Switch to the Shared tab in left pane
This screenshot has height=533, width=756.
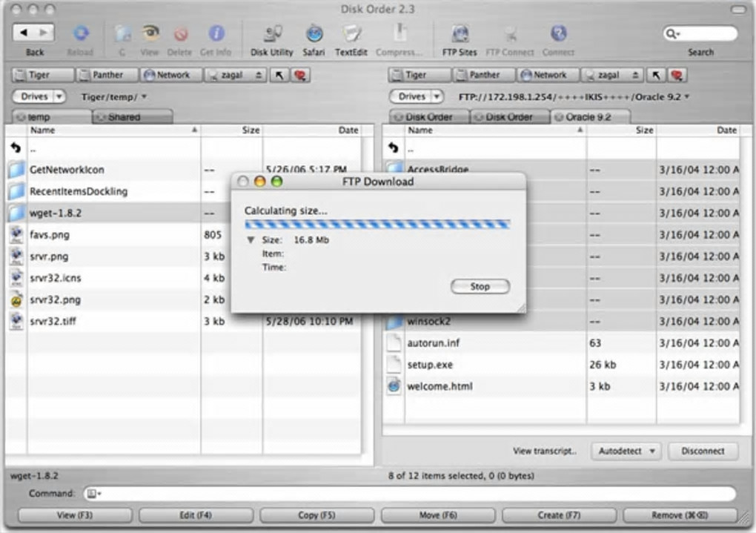pos(133,116)
